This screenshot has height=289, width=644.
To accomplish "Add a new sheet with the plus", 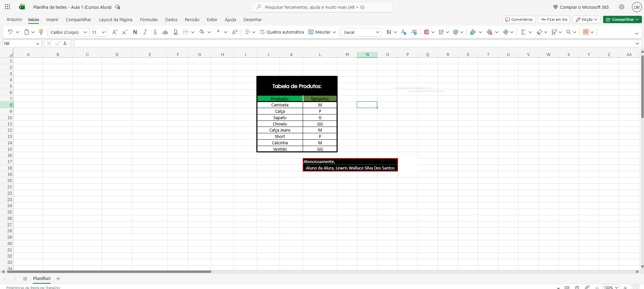I will (58, 279).
